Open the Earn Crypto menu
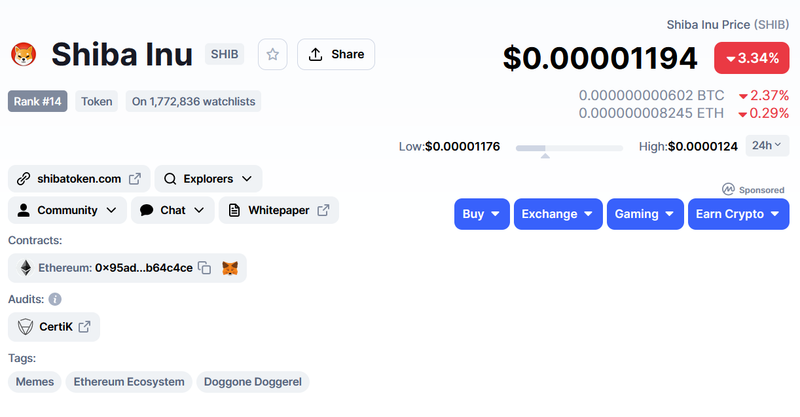The image size is (800, 417). point(738,214)
